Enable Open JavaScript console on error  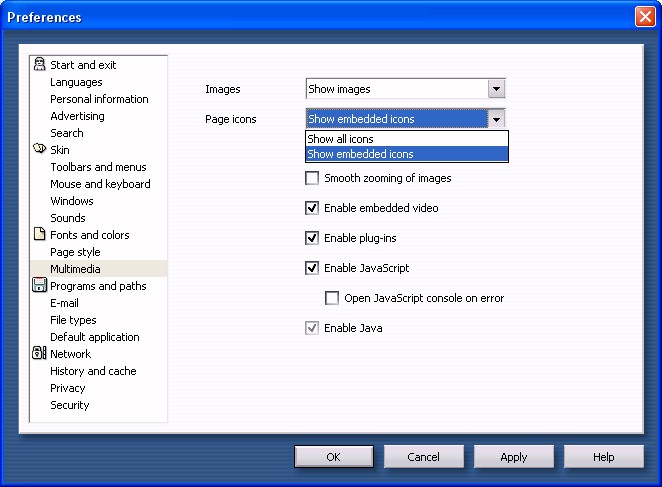[x=332, y=298]
